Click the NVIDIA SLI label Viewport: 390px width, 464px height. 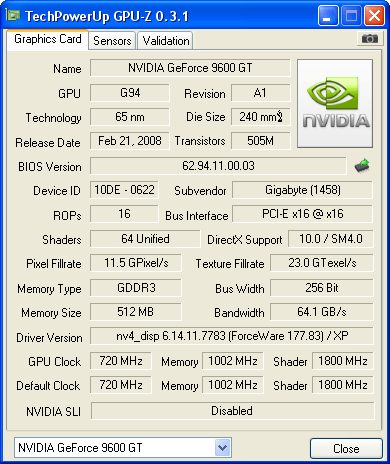53,412
